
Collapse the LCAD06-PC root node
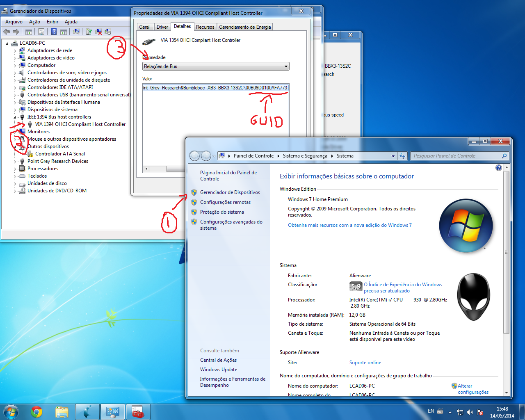[x=7, y=43]
